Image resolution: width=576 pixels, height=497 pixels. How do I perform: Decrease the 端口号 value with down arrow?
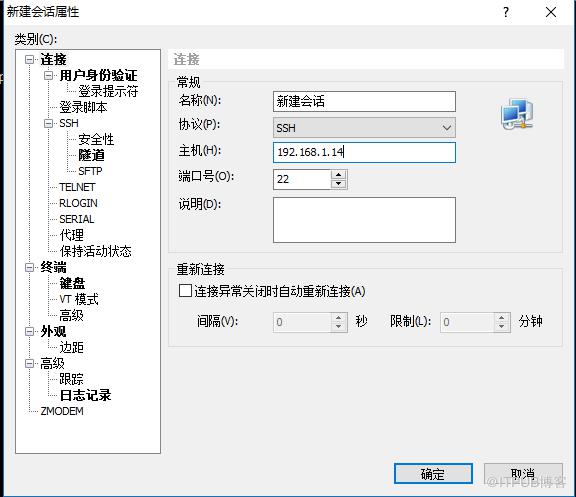pyautogui.click(x=339, y=184)
